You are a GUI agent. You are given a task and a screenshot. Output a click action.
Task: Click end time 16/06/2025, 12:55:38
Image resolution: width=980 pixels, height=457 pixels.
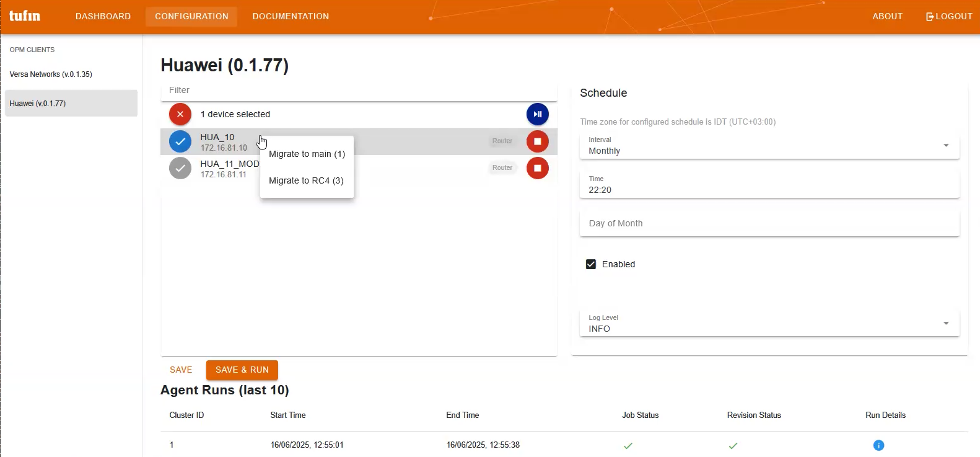click(483, 445)
